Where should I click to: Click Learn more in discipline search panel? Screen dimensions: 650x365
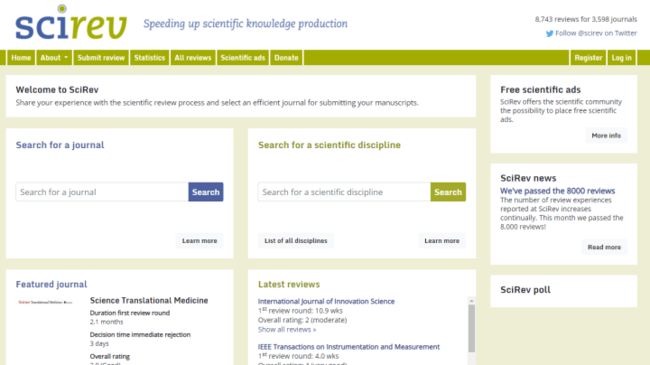(x=442, y=241)
